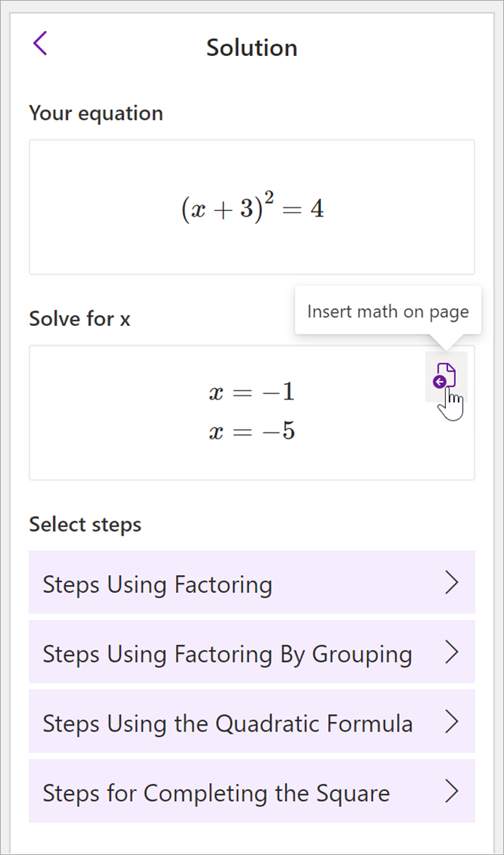
Task: Select the back arrow to leave Solution view
Action: 41,43
